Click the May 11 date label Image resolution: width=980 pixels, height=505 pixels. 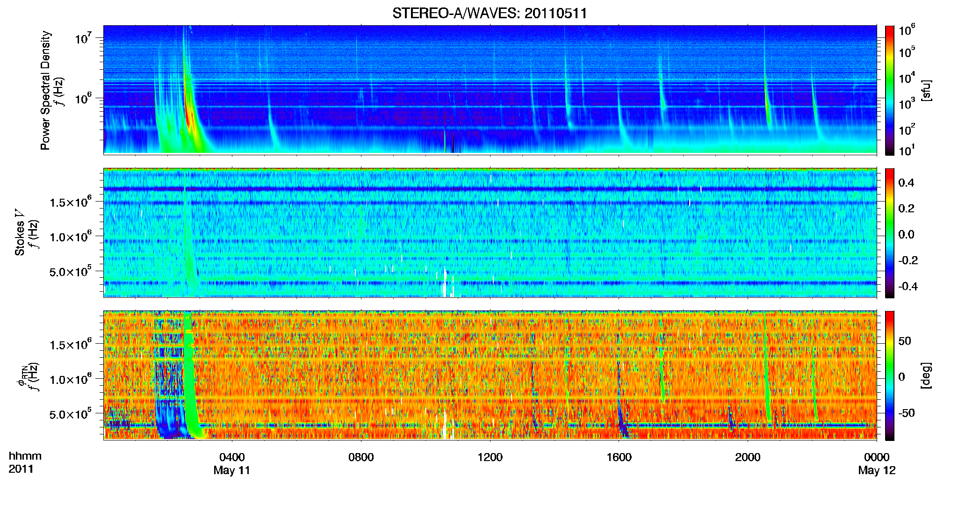point(232,470)
